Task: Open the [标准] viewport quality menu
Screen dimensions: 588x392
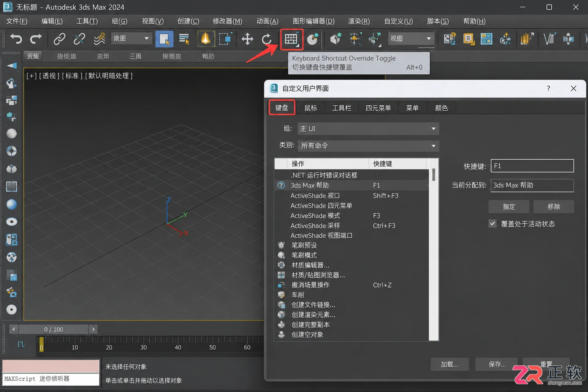Action: click(72, 76)
